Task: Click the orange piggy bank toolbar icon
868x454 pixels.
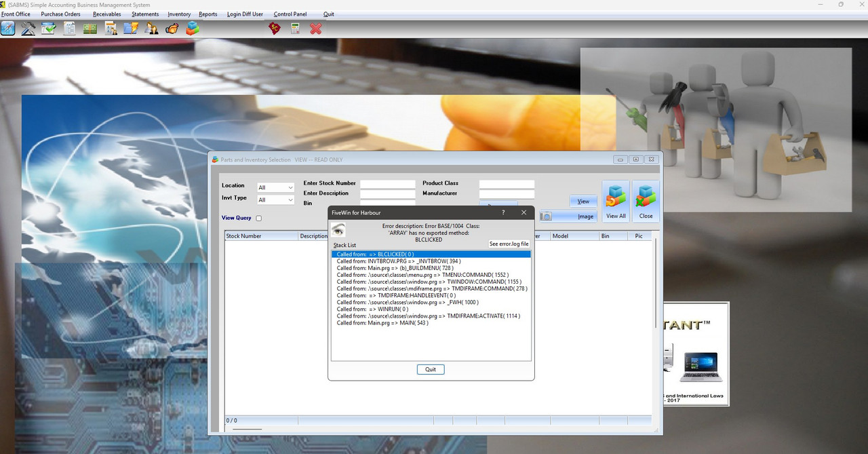Action: pos(172,29)
